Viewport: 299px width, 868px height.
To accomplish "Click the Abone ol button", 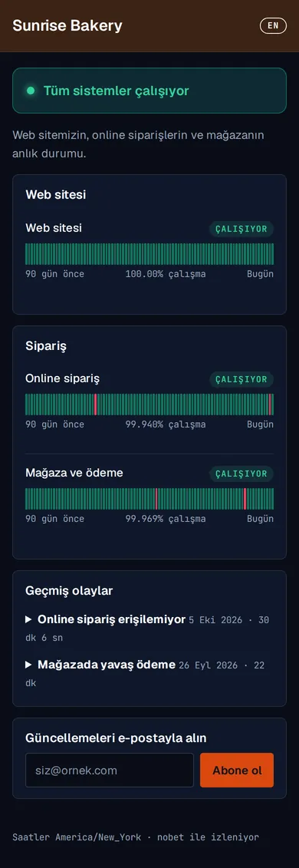I will point(237,770).
